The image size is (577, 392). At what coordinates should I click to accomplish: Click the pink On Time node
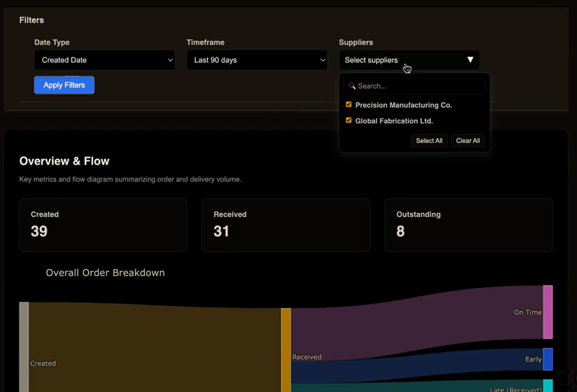point(547,312)
